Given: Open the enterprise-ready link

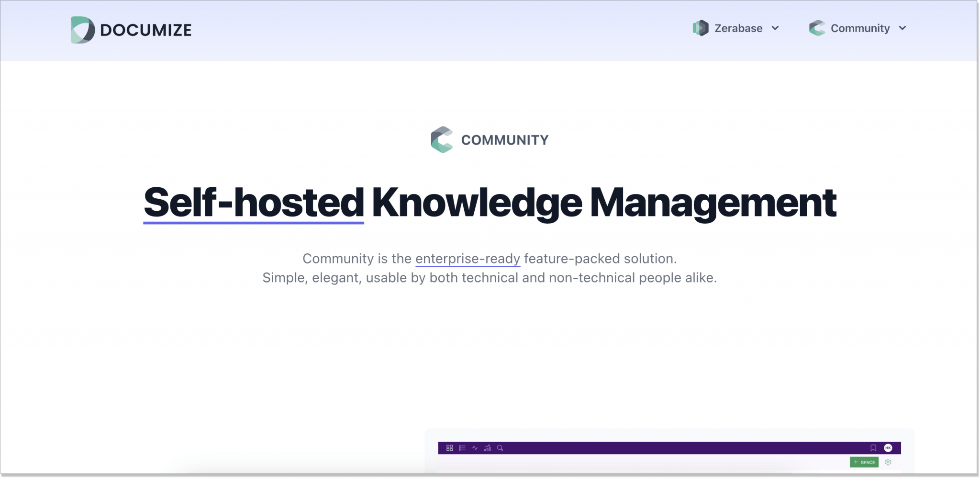Looking at the screenshot, I should point(468,258).
